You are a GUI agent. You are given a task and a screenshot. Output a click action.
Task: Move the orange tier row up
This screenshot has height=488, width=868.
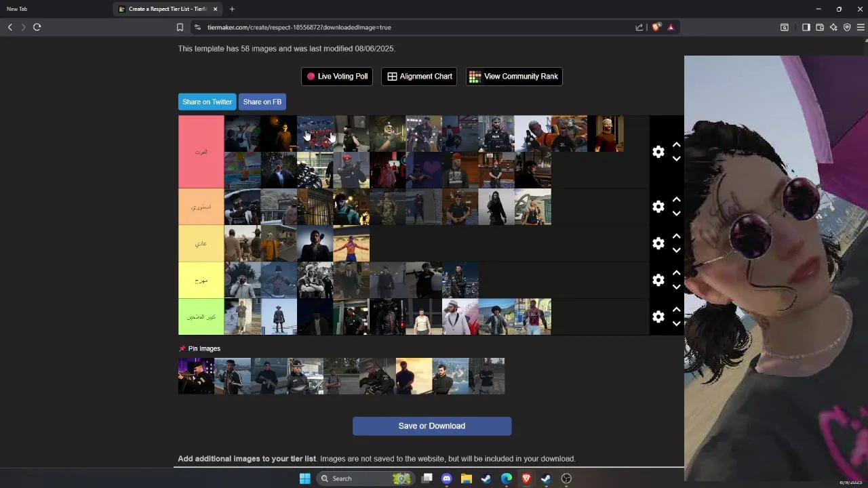676,200
